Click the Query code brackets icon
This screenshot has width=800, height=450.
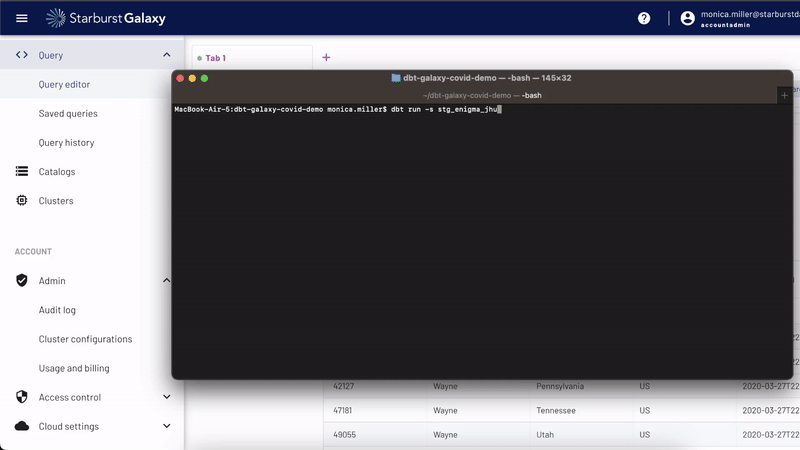point(21,55)
